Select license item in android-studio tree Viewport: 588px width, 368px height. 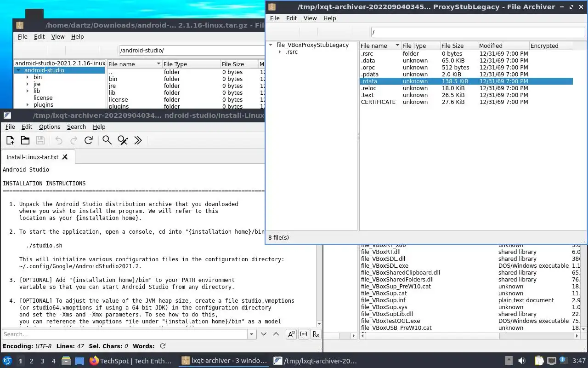[x=43, y=98]
